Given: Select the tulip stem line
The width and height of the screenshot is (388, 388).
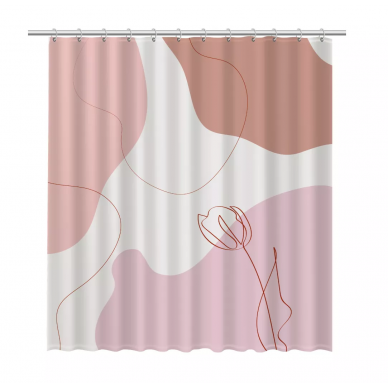Looking at the screenshot, I should pyautogui.click(x=261, y=297).
